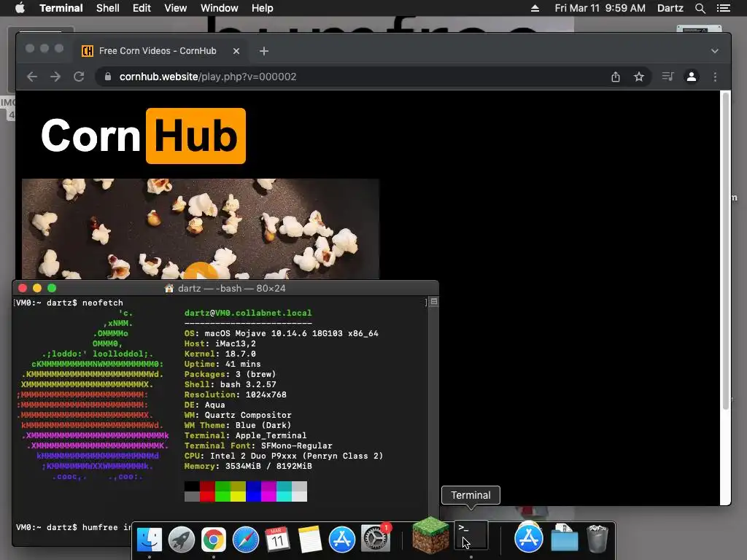Screen dimensions: 747x560
Task: Open the Terminal menu in menu bar
Action: [x=61, y=8]
